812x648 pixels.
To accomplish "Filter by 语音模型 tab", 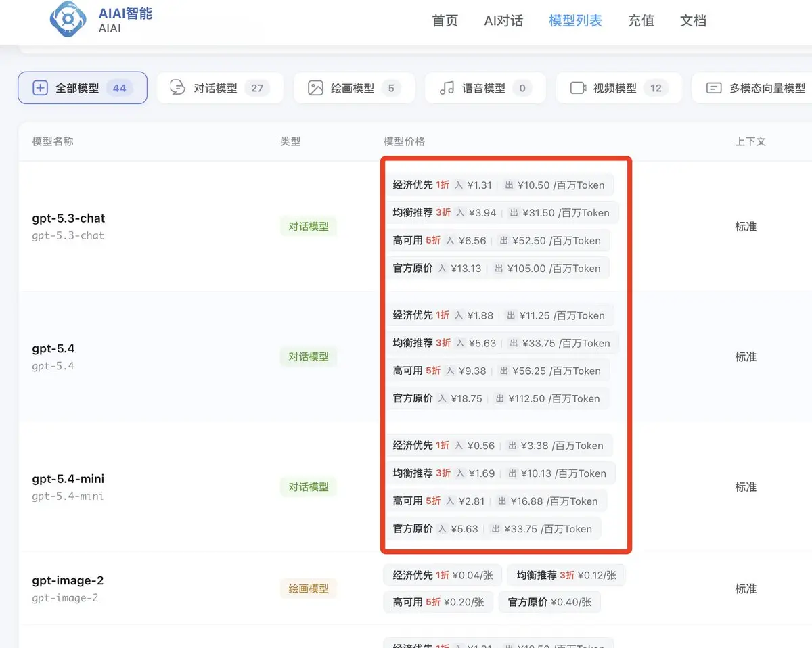I will click(485, 88).
